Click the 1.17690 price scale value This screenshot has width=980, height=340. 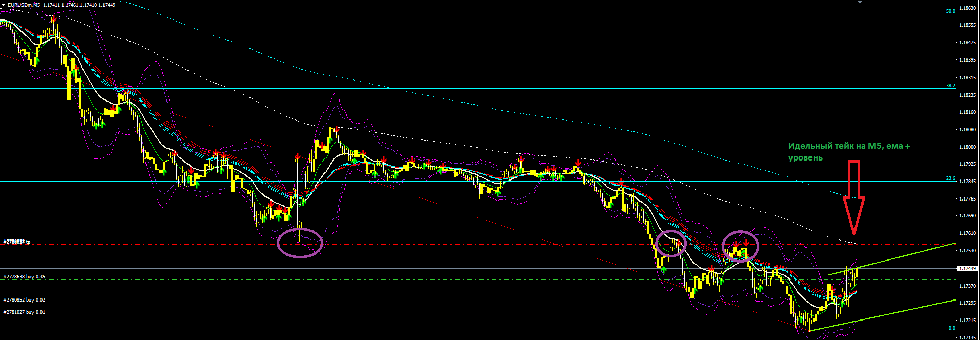tap(968, 216)
